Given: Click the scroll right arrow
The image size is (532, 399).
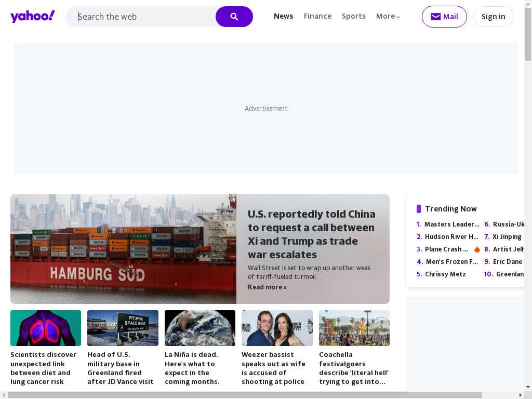Looking at the screenshot, I should (x=521, y=395).
